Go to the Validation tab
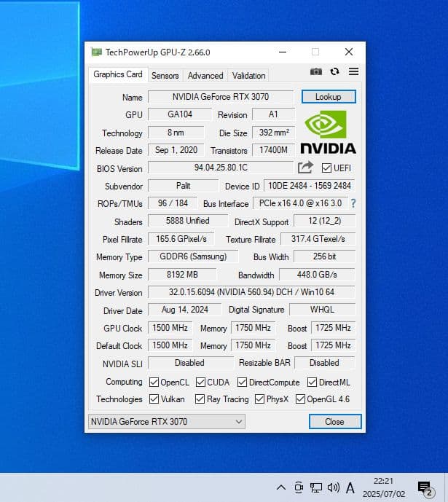 click(x=248, y=76)
